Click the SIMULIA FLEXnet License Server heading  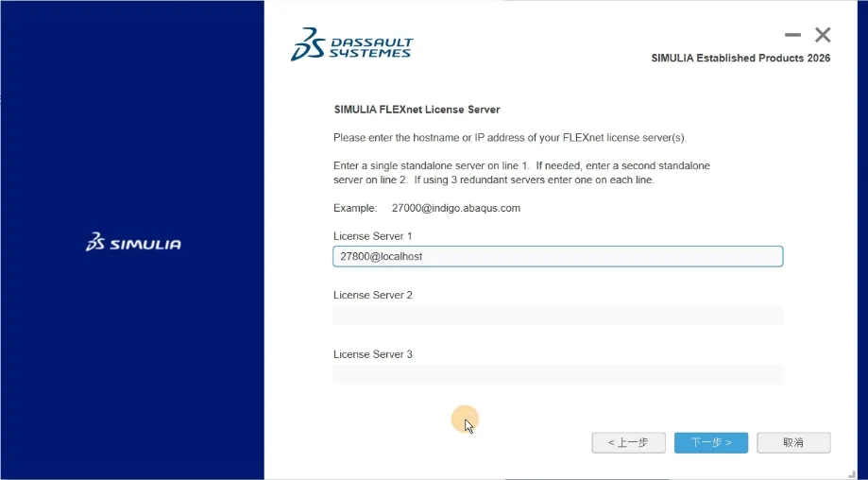click(x=417, y=110)
